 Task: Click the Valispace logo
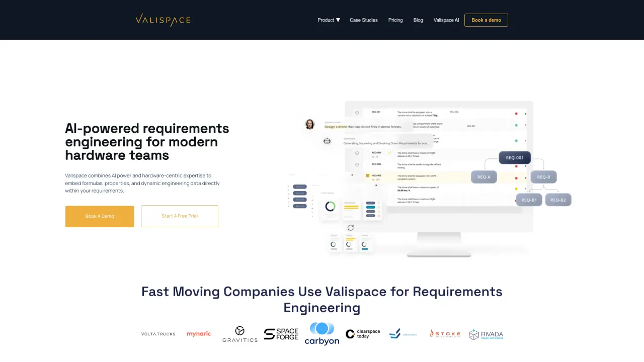(x=163, y=20)
